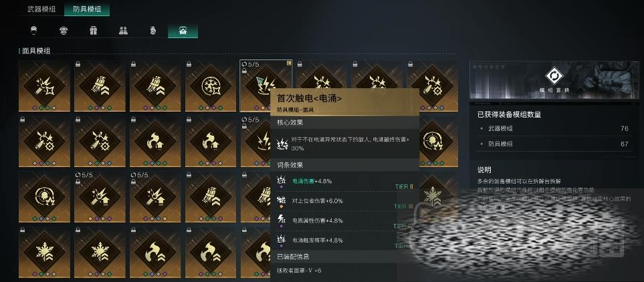Toggle lock on the circled-snowflake module
The height and width of the screenshot is (282, 644).
[x=189, y=63]
